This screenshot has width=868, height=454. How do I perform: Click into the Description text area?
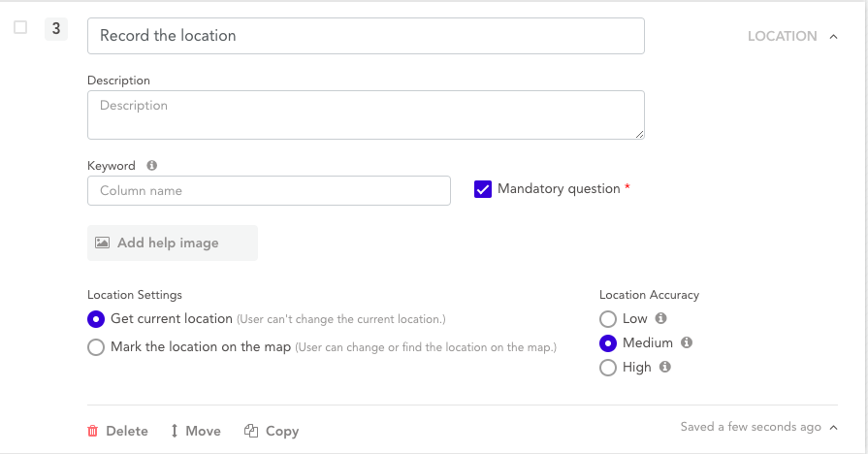(x=366, y=114)
